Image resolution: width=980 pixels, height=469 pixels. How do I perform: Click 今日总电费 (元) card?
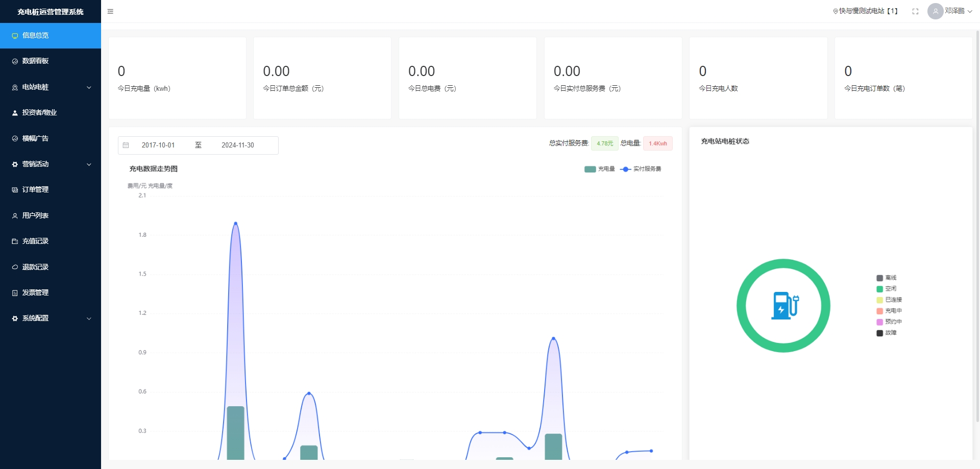pyautogui.click(x=468, y=78)
